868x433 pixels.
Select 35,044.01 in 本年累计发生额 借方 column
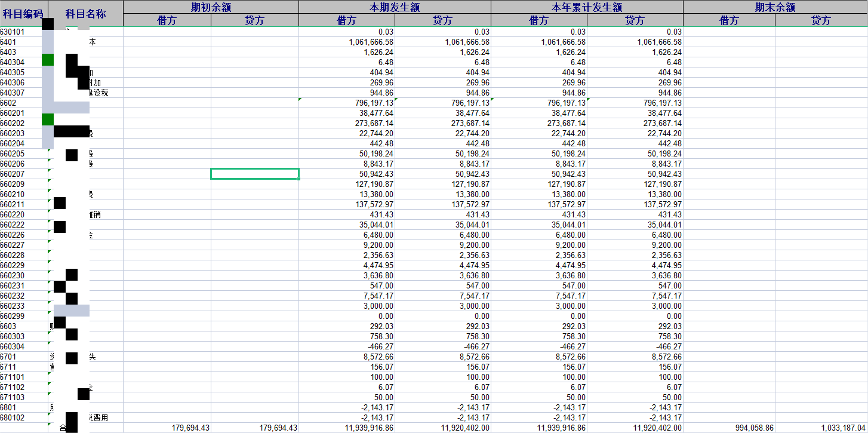coord(567,225)
